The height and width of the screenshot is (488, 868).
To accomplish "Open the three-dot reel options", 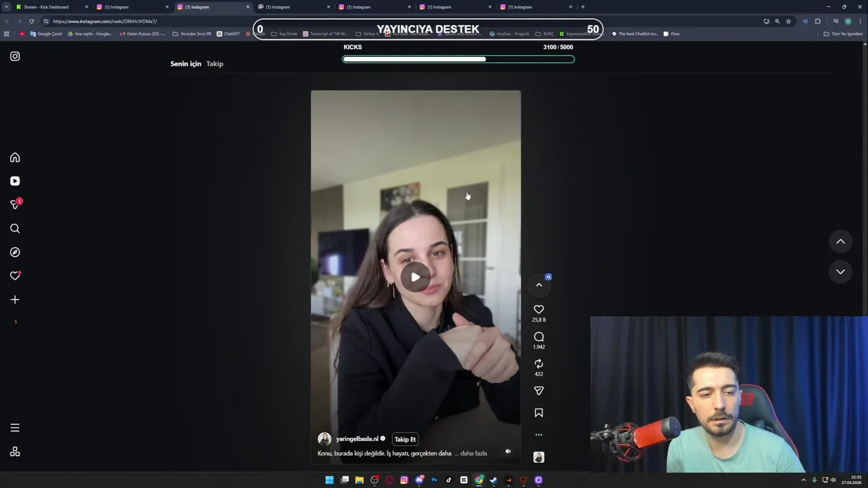I will (538, 435).
